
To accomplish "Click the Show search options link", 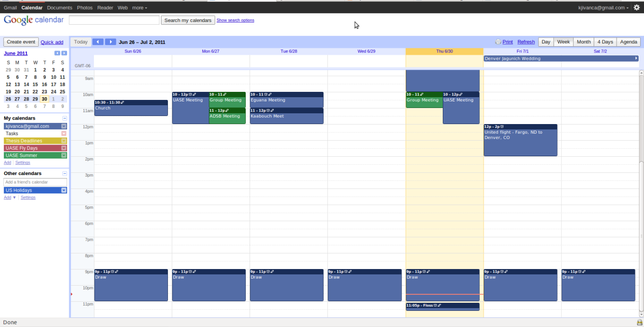I will 235,20.
